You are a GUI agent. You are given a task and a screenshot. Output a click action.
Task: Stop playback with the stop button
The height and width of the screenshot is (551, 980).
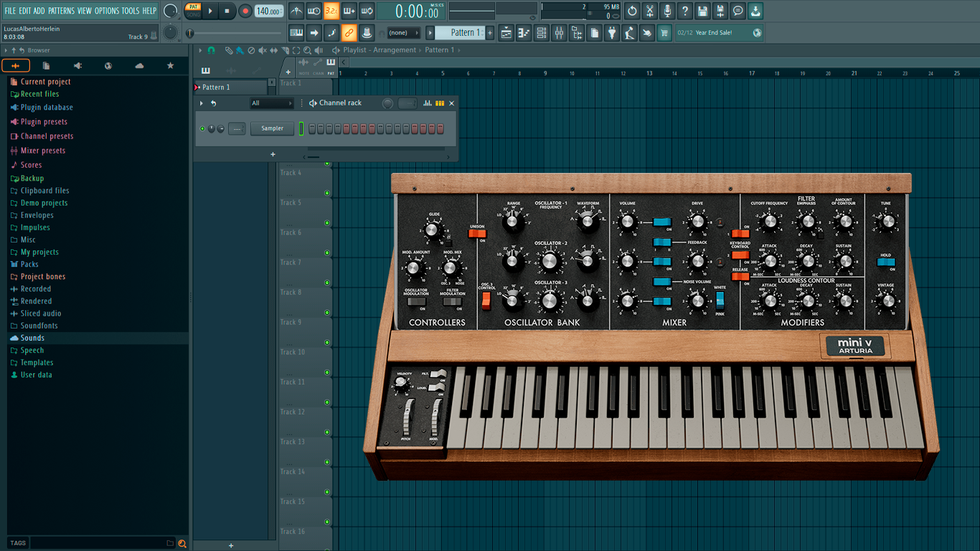tap(227, 11)
